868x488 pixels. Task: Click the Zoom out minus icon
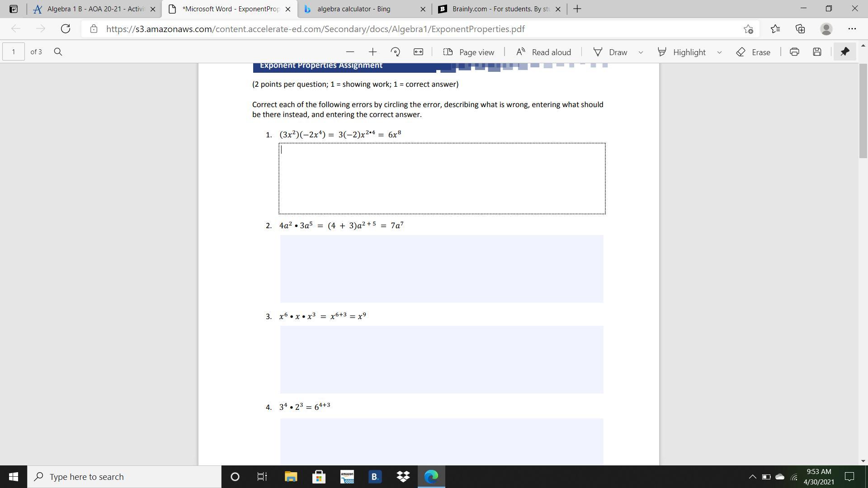pos(349,52)
